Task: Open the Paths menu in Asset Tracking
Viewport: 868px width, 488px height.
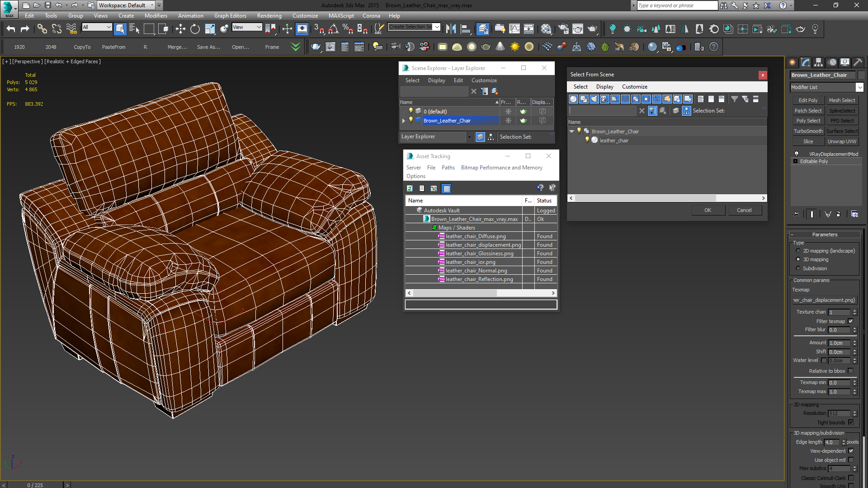Action: [x=448, y=168]
